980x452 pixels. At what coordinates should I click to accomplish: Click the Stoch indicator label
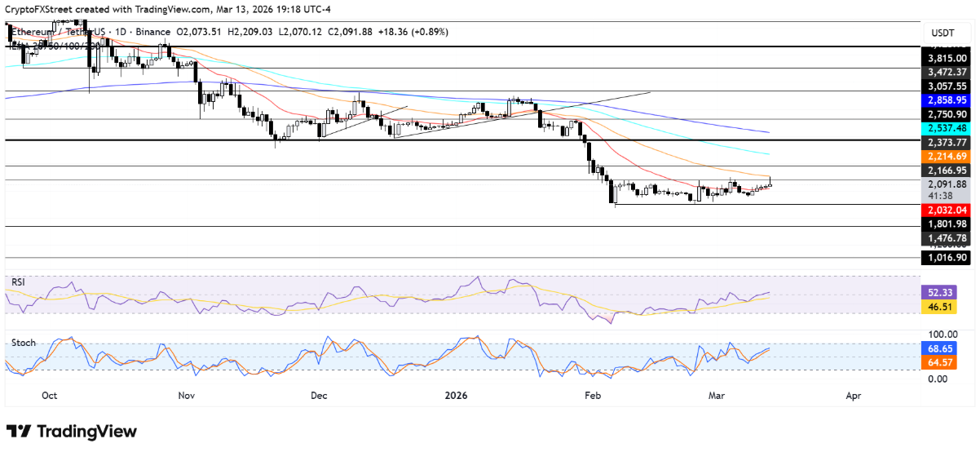coord(23,343)
